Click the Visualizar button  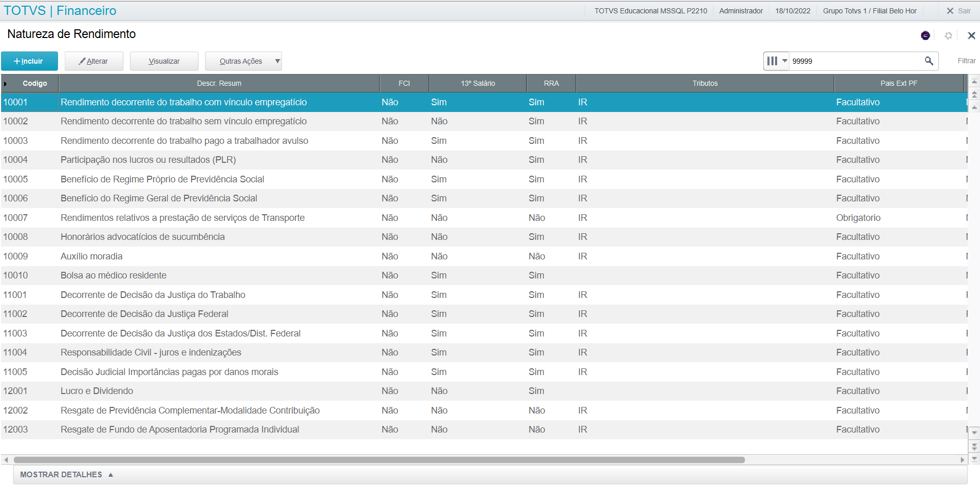point(164,61)
